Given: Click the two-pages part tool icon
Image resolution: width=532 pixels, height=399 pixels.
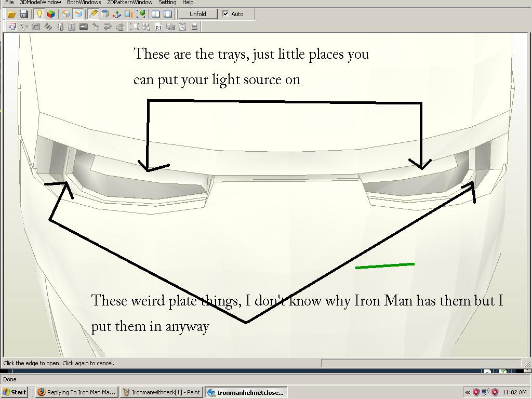Looking at the screenshot, I should tap(60, 26).
